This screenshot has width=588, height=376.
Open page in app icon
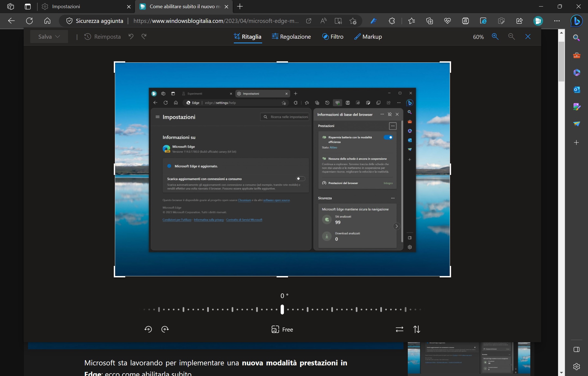pyautogui.click(x=309, y=21)
